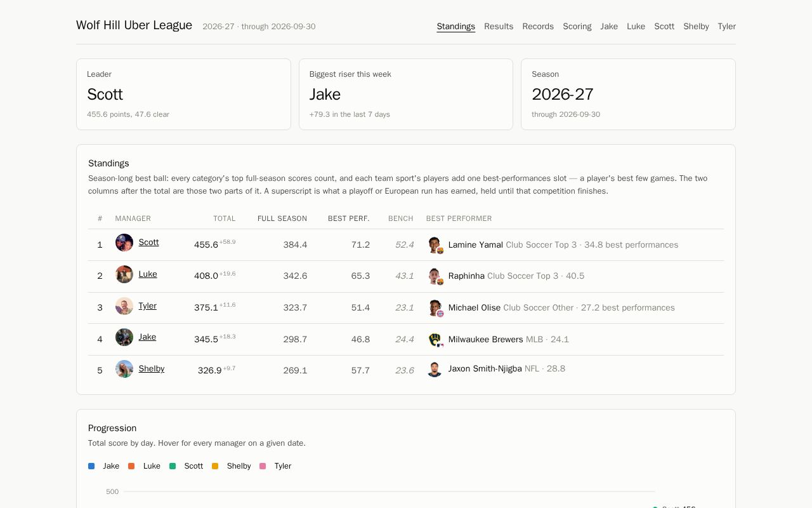Screen dimensions: 812x508
Task: Click the BENCH column header
Action: pyautogui.click(x=401, y=218)
